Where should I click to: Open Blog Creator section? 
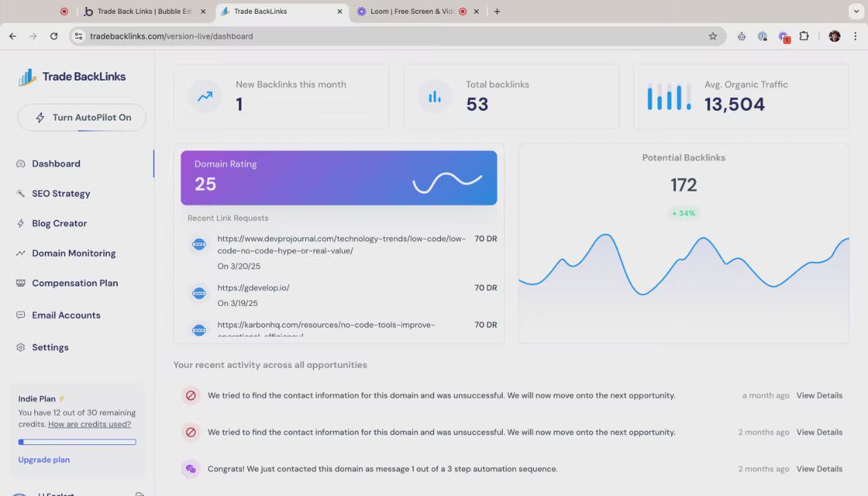[x=59, y=223]
